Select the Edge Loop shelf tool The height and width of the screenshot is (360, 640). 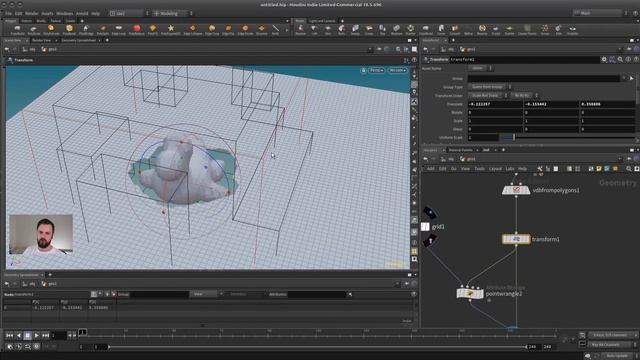tap(118, 30)
